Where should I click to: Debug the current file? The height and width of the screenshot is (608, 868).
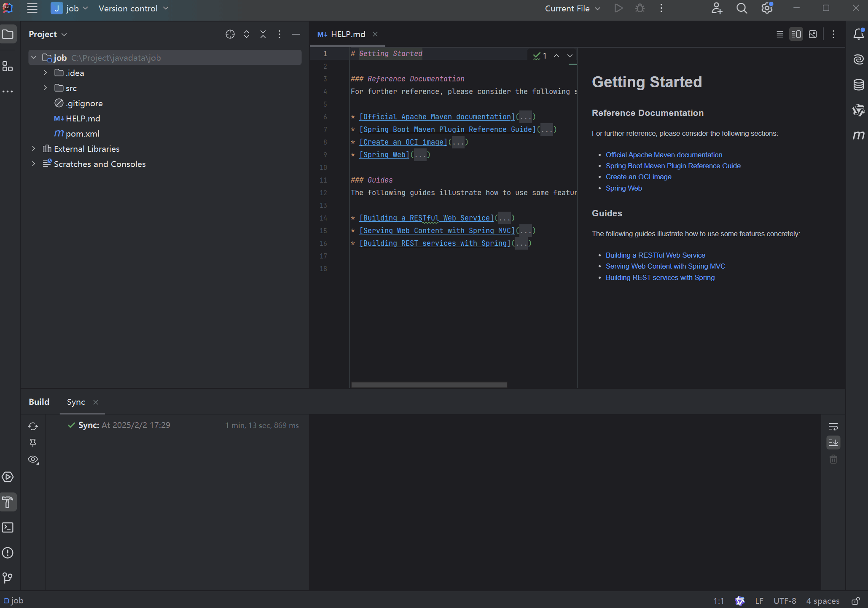click(640, 8)
